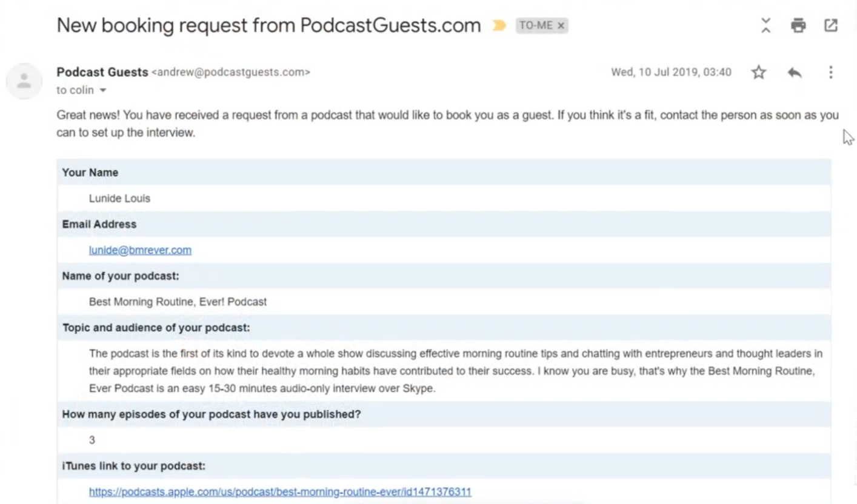
Task: Open the Apple Podcasts iTunes link
Action: (x=279, y=491)
